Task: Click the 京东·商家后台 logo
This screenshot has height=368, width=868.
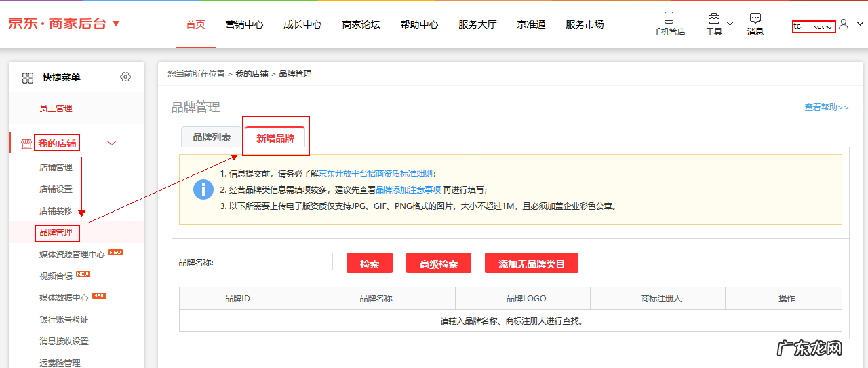Action: (x=58, y=24)
